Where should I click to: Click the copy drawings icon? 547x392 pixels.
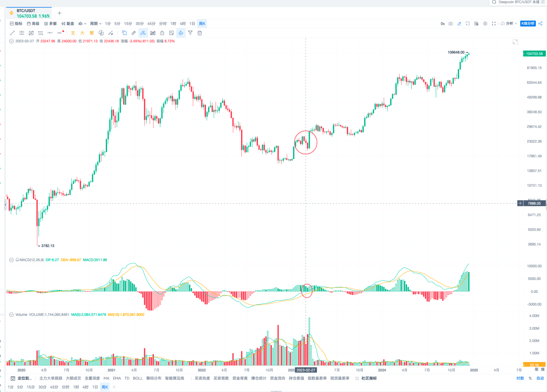tap(124, 33)
